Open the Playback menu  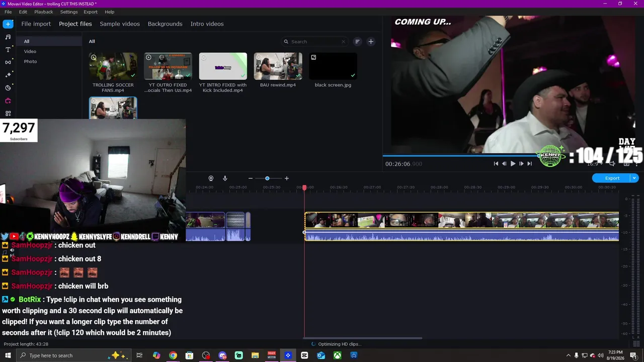pyautogui.click(x=44, y=12)
